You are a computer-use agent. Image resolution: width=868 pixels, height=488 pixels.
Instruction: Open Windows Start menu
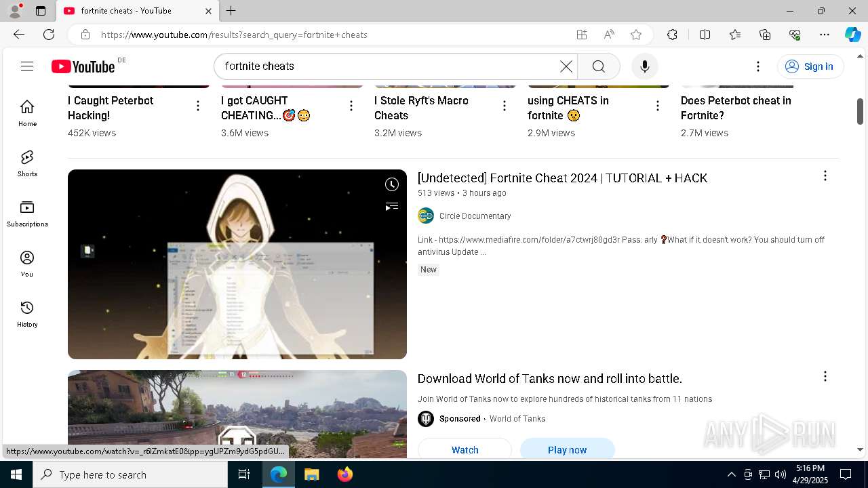point(16,474)
